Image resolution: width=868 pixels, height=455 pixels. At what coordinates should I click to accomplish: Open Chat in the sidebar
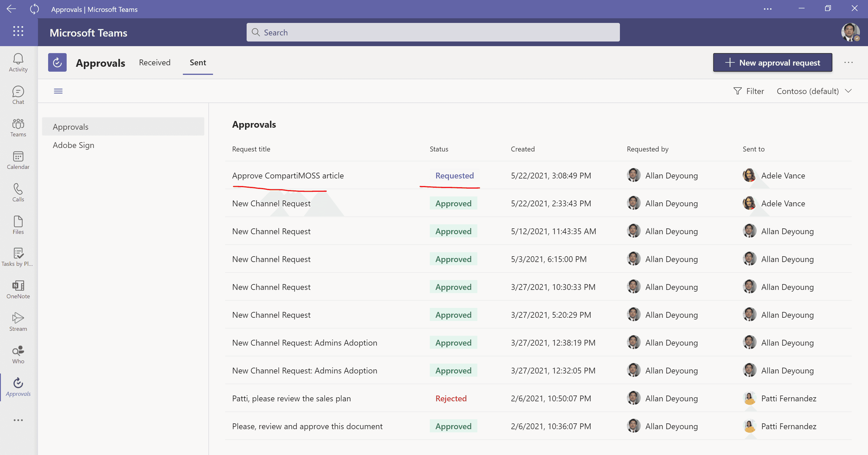(18, 95)
